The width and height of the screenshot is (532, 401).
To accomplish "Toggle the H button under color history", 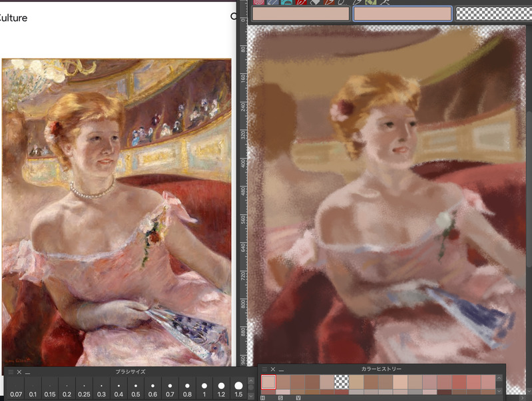I will tap(263, 398).
